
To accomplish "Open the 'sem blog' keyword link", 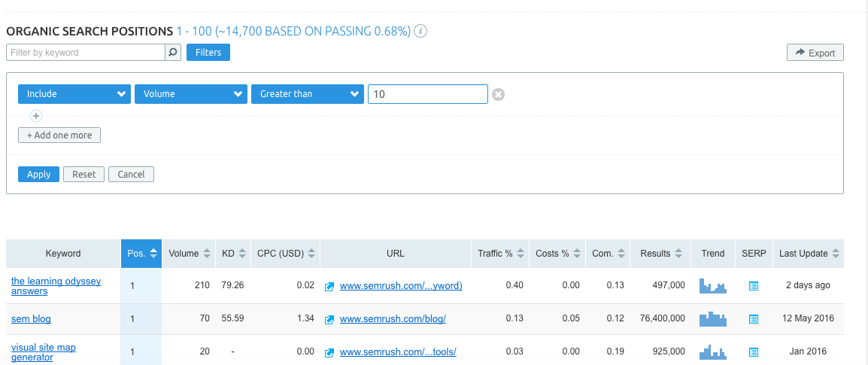I will pos(31,319).
